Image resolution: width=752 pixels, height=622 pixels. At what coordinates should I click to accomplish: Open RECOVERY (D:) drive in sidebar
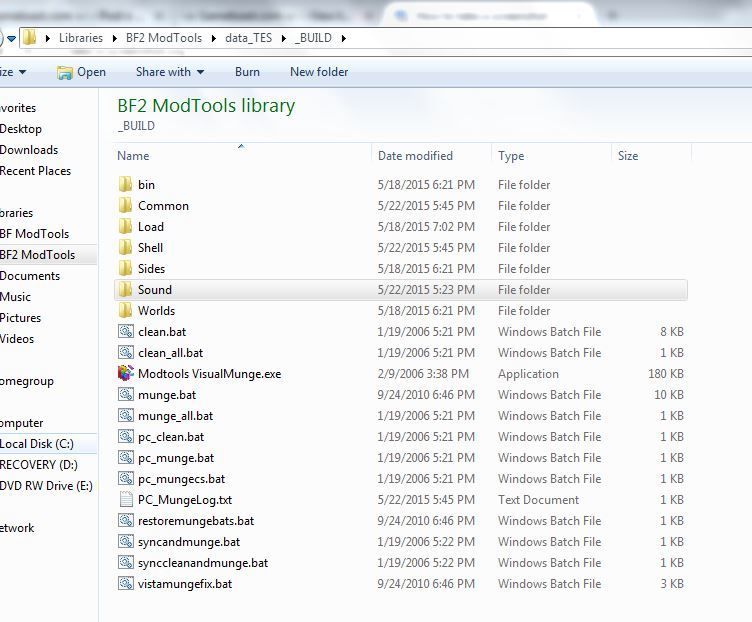coord(38,465)
